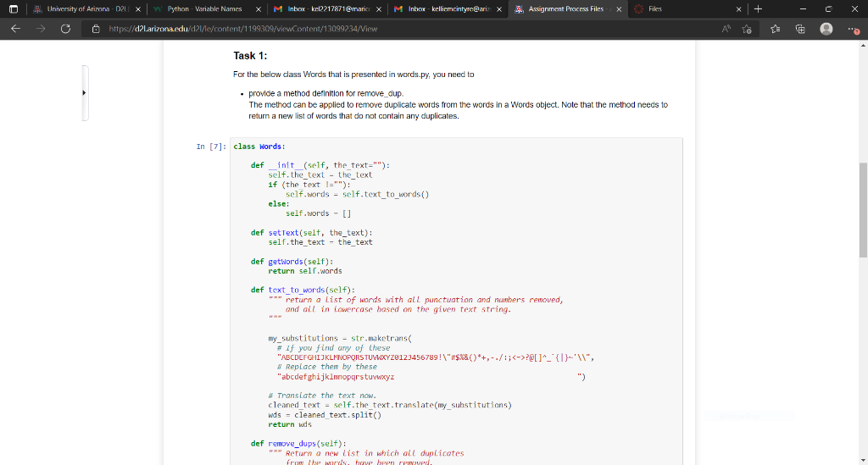Open the Favorites list
This screenshot has width=868, height=465.
775,29
